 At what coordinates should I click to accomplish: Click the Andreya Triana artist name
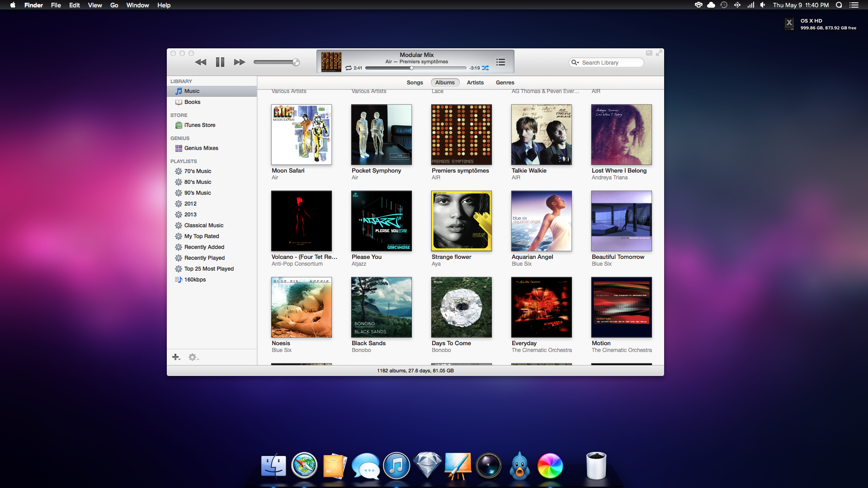(x=609, y=178)
